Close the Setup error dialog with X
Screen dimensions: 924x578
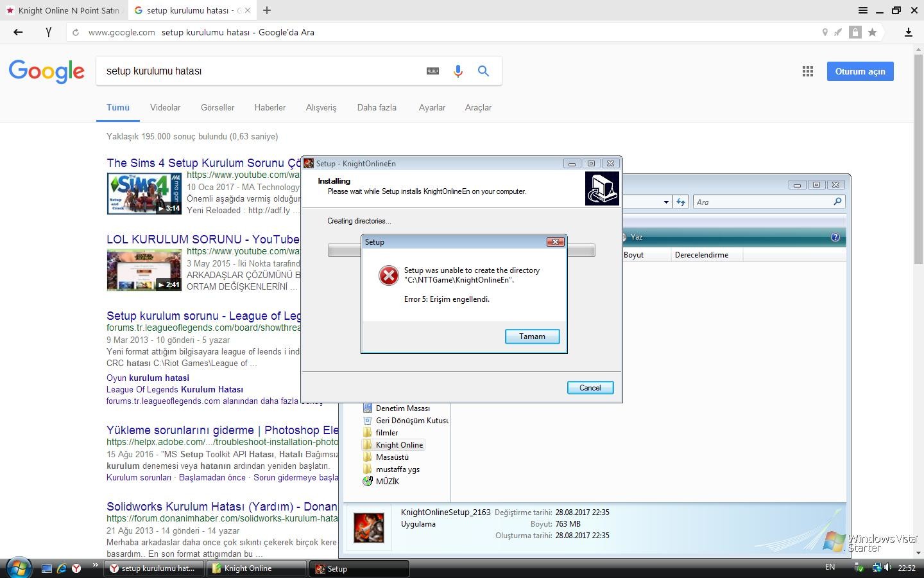(x=555, y=241)
